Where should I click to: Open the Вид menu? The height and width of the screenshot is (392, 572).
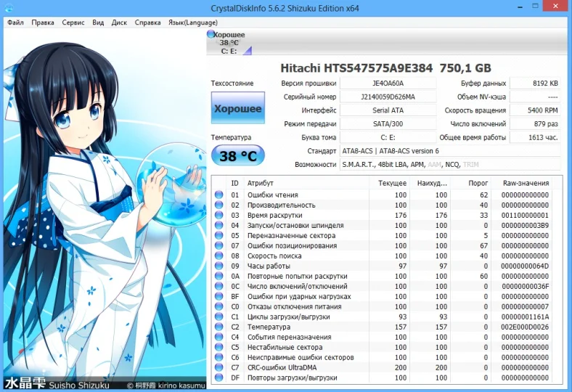[98, 23]
